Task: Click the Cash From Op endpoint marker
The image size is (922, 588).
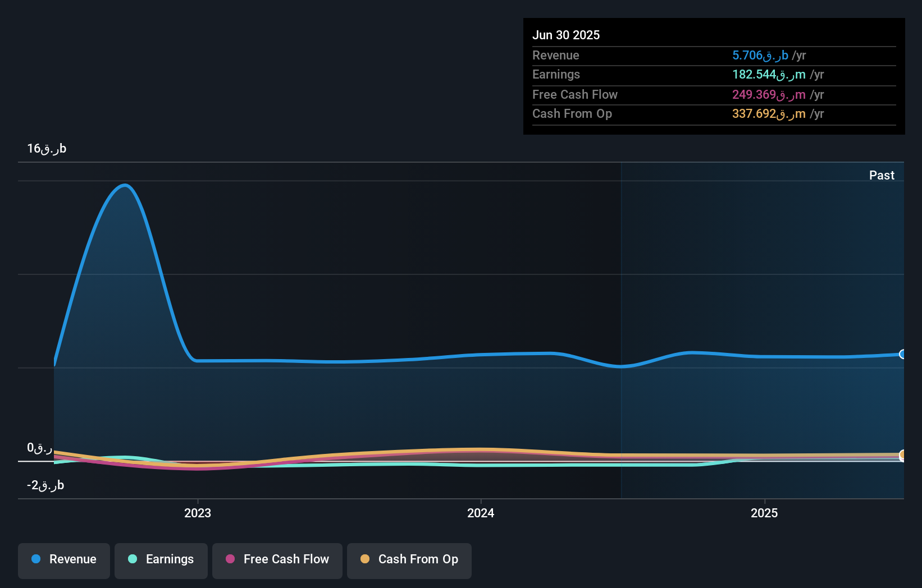Action: pos(903,454)
